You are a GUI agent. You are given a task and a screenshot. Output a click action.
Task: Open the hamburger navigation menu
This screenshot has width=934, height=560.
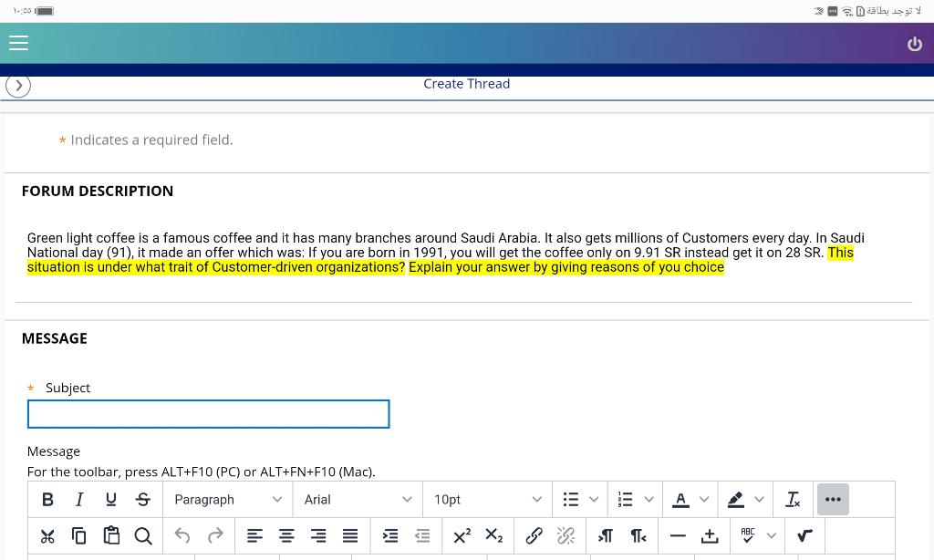[x=18, y=42]
